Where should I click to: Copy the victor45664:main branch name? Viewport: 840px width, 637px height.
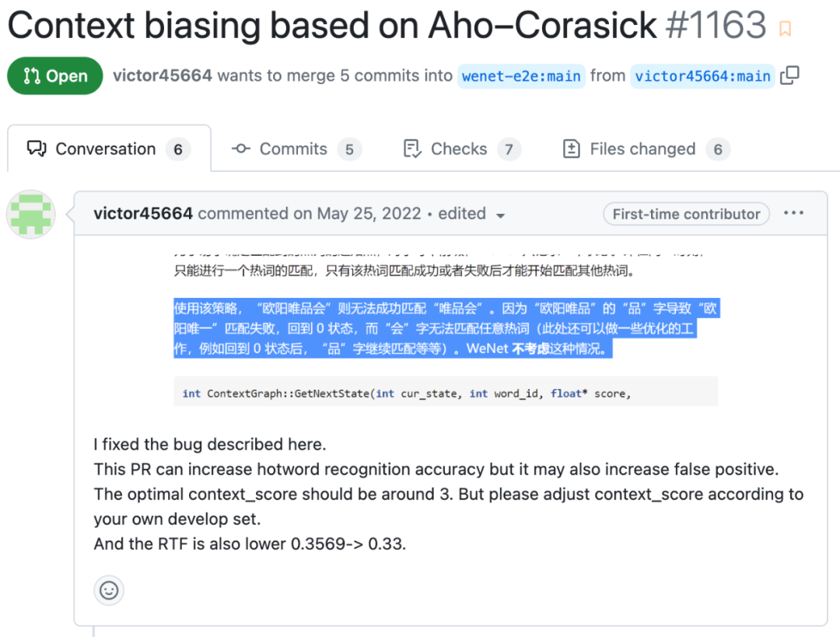click(x=789, y=75)
